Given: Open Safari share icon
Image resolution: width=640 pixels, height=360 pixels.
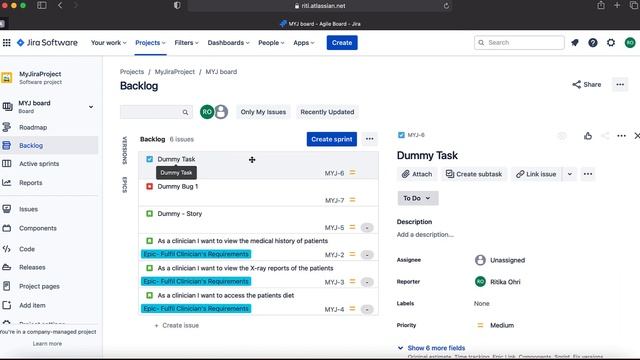Looking at the screenshot, I should (x=601, y=6).
